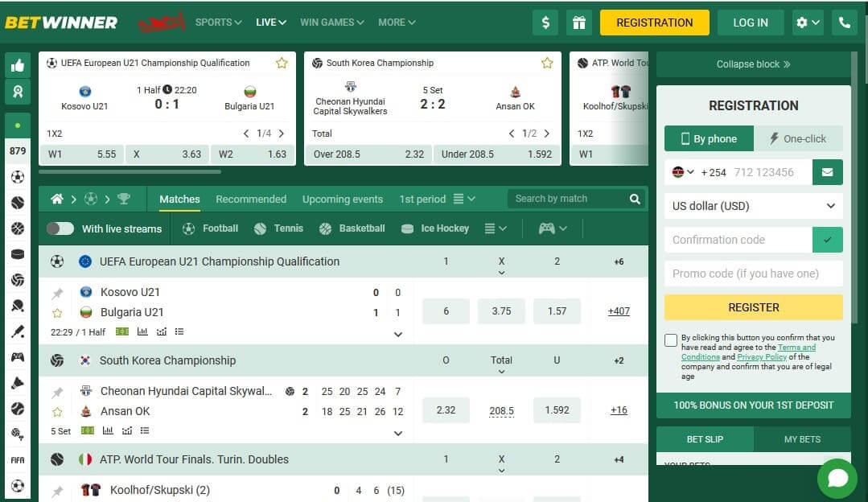Pin the Cheonan Hyundai Capital Skywalkers match
Screen dimensions: 868x502
click(57, 393)
